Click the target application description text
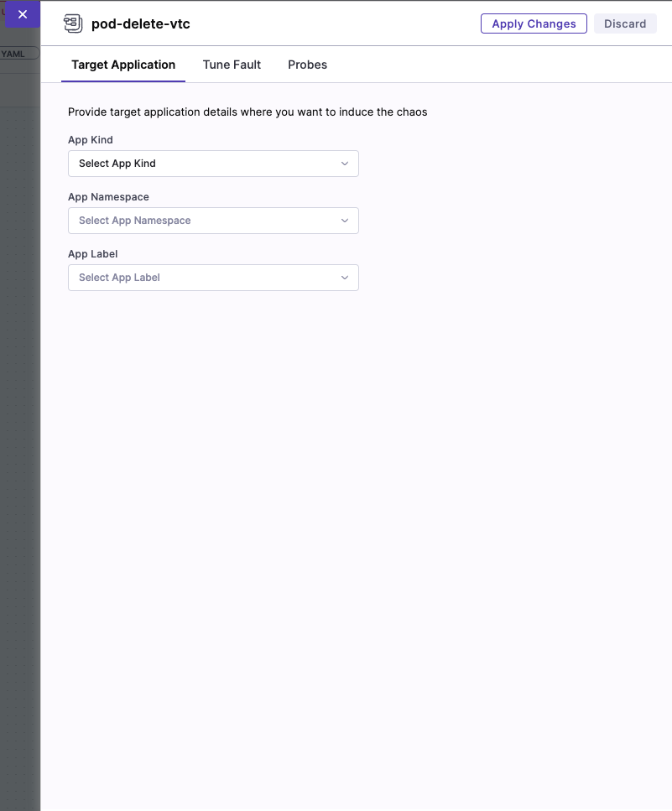672x811 pixels. tap(247, 112)
